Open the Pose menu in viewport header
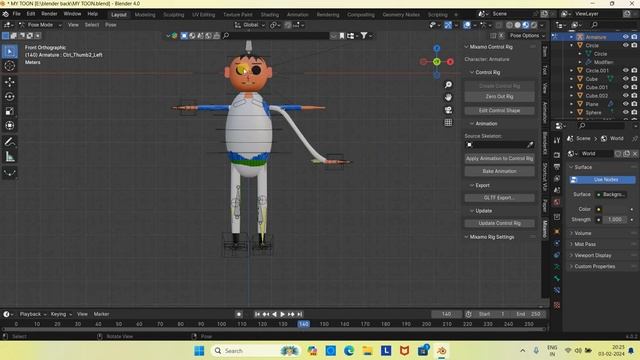The image size is (640, 360). coord(111,25)
